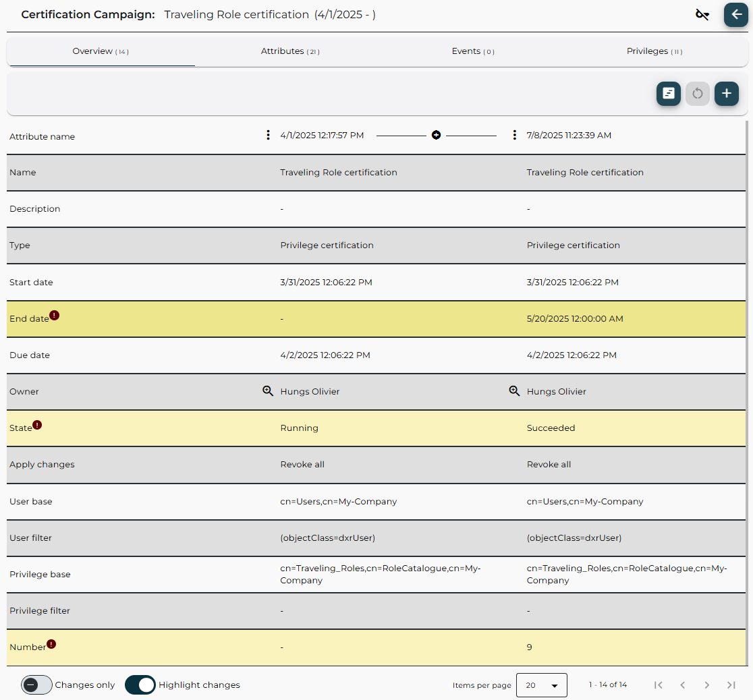
Task: Click plus circle between the timestamps
Action: [436, 136]
